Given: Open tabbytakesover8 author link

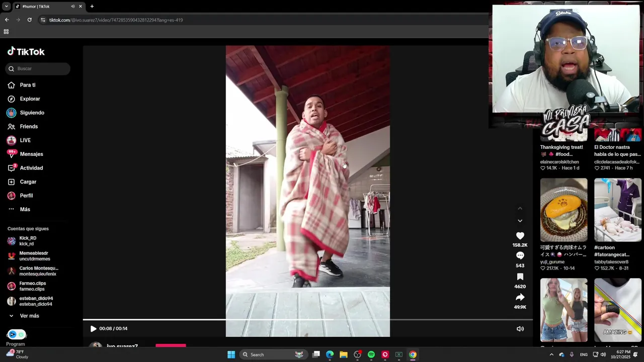Looking at the screenshot, I should [611, 262].
